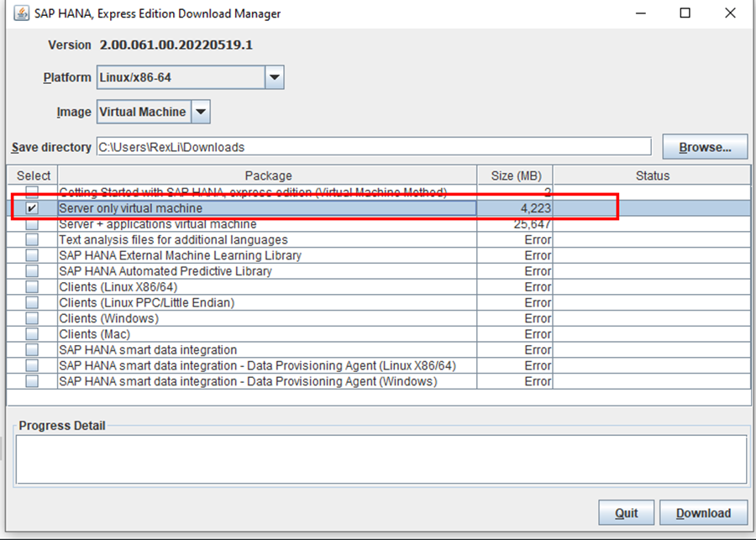The image size is (756, 540).
Task: Check Server + applications virtual machine box
Action: click(x=32, y=224)
